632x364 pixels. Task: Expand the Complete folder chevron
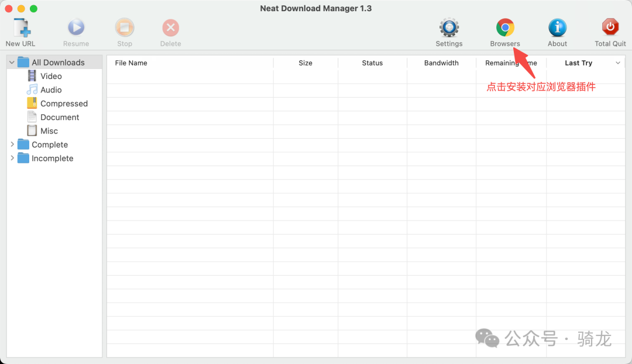[12, 145]
